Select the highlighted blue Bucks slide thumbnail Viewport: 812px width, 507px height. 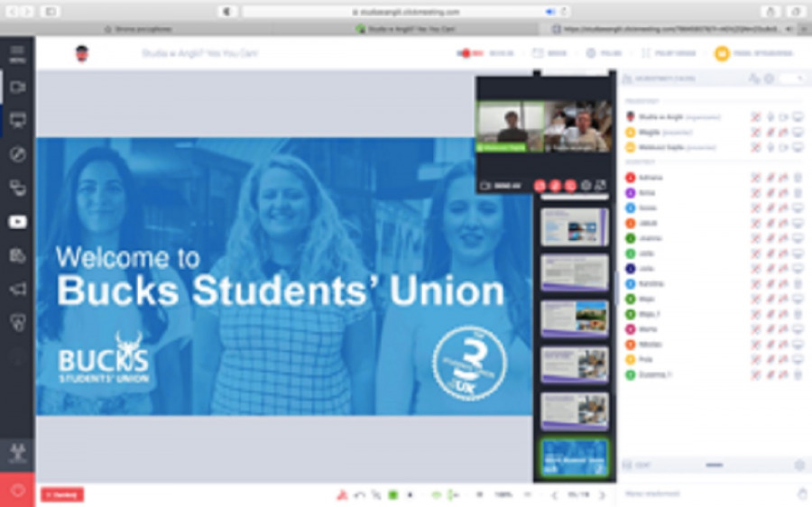coord(575,457)
